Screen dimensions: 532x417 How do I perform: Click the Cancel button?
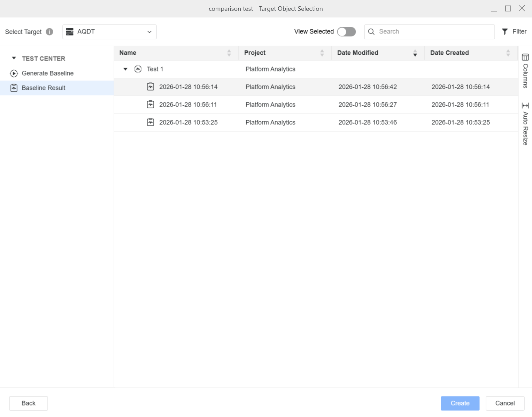coord(505,403)
